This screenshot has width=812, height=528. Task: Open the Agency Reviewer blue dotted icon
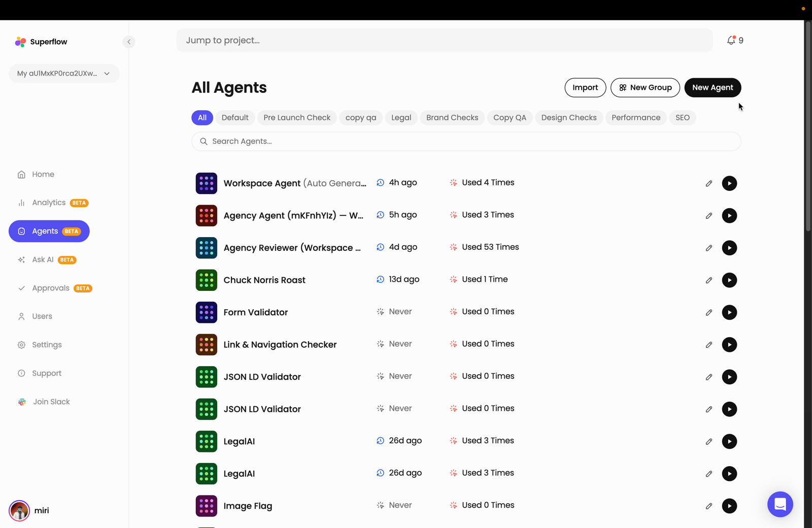pos(207,248)
